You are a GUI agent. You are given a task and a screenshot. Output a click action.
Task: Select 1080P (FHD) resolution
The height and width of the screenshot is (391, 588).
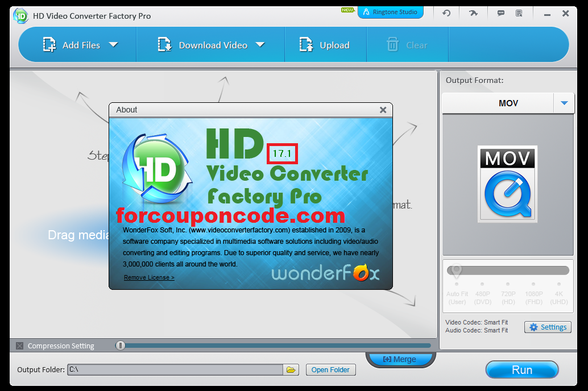(x=533, y=298)
